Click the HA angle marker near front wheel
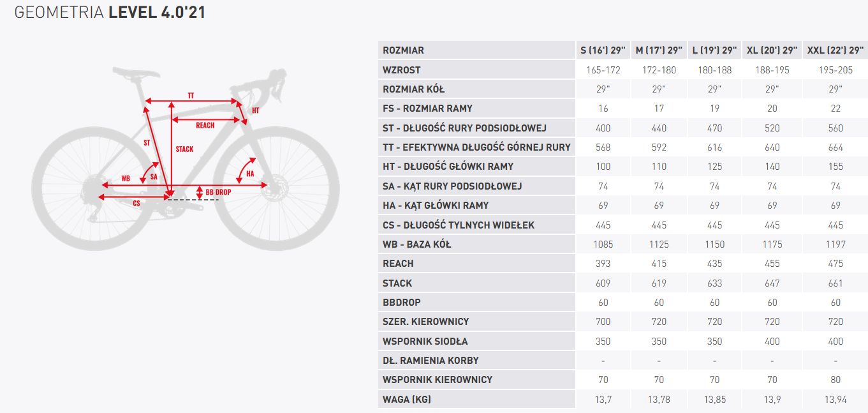The height and width of the screenshot is (413, 868). tap(250, 174)
